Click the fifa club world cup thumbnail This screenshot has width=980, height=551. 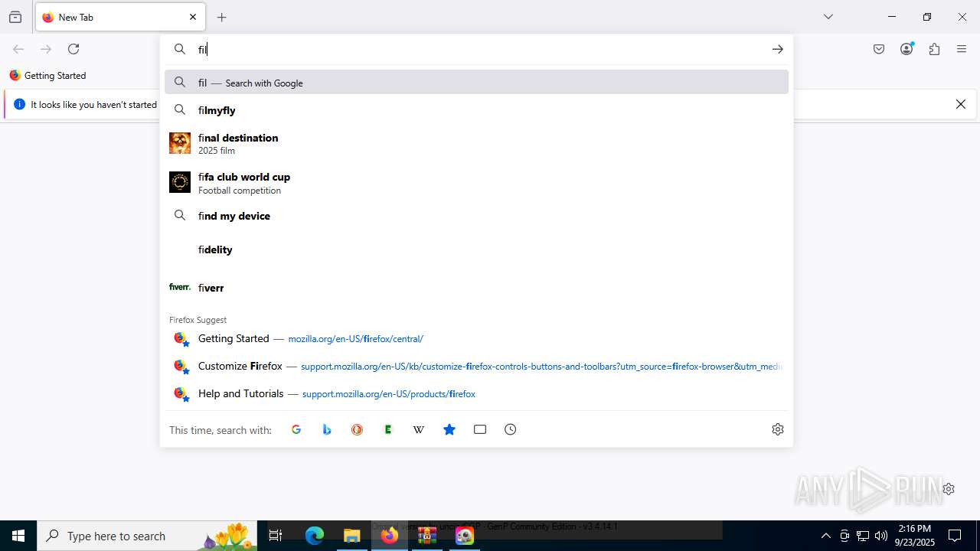point(180,182)
